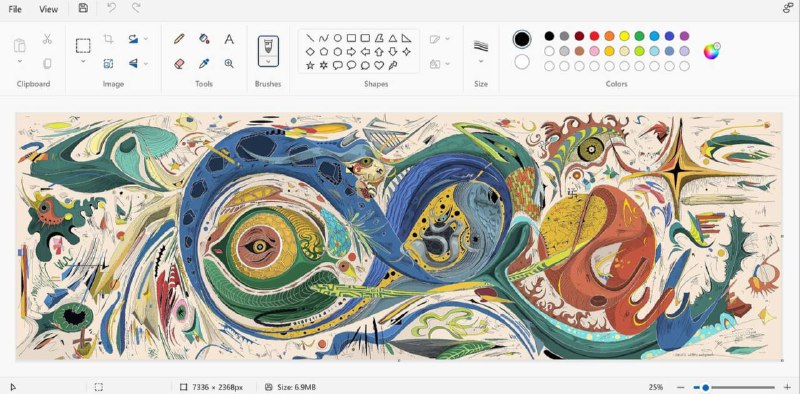Viewport: 800px width, 394px height.
Task: Pick the red color swatch
Action: (x=594, y=36)
